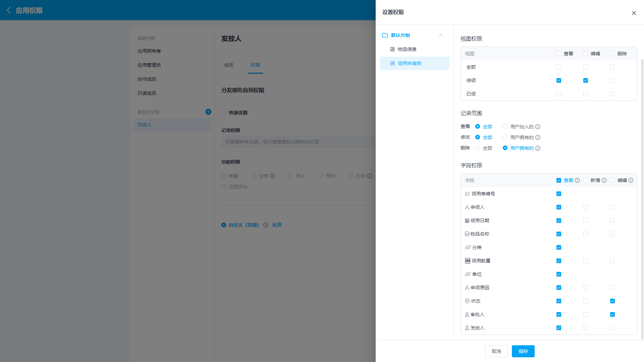Viewport: 644px width, 362px height.
Task: Click the 物品名称 relation icon
Action: tap(467, 234)
